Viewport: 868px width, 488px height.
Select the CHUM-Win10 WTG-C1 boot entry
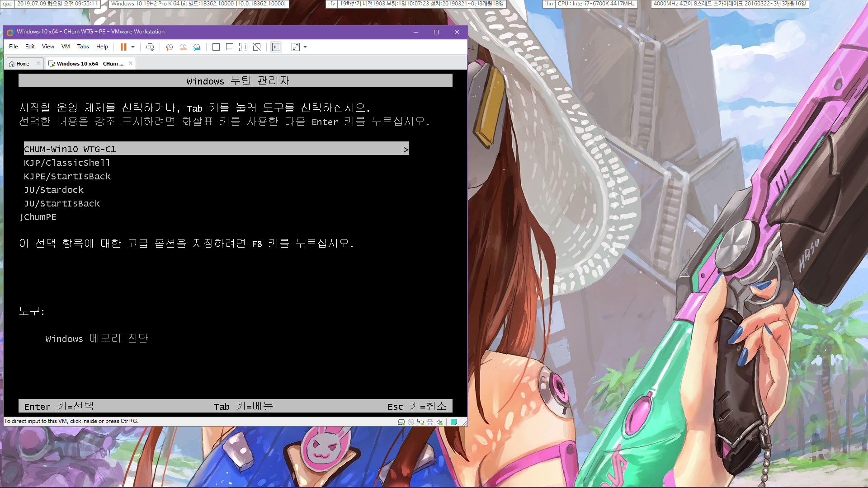pyautogui.click(x=217, y=149)
